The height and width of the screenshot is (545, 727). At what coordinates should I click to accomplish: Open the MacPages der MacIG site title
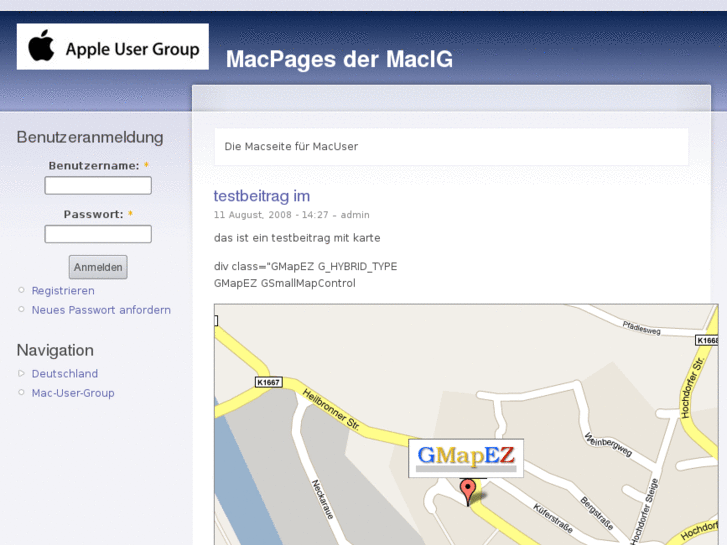[x=339, y=59]
